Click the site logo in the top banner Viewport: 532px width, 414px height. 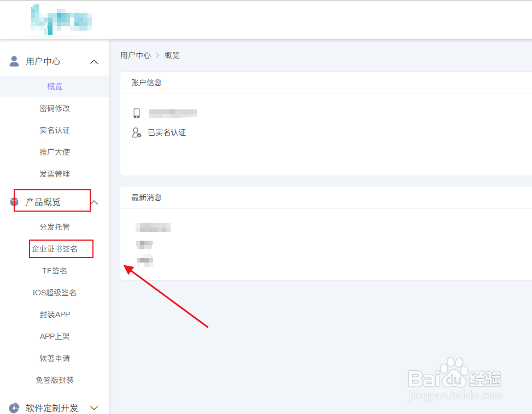[60, 20]
